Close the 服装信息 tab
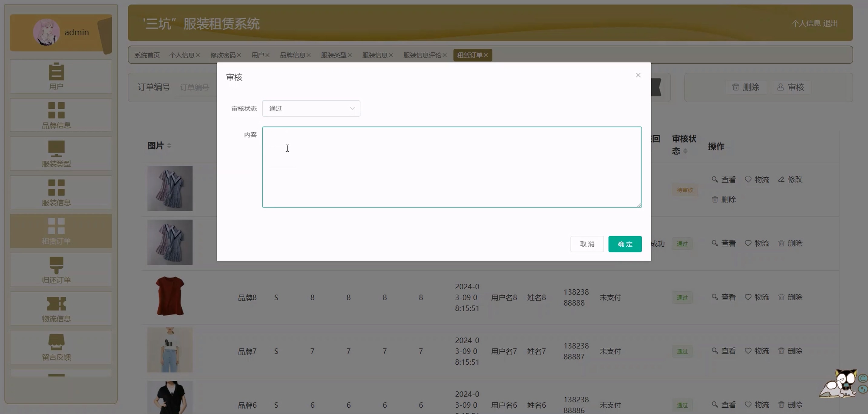Viewport: 868px width, 414px height. (391, 55)
